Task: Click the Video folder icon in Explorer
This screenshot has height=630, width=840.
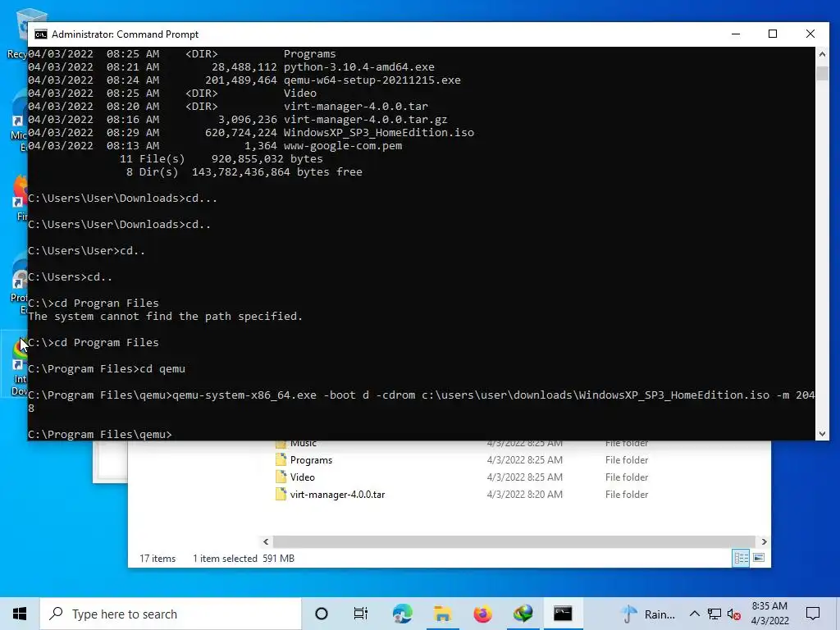Action: coord(281,477)
